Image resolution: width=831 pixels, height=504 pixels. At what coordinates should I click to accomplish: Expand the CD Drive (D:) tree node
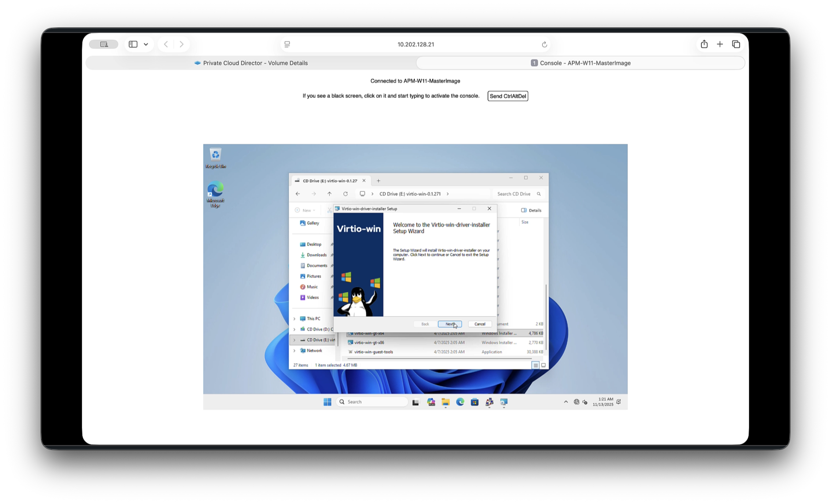(294, 329)
